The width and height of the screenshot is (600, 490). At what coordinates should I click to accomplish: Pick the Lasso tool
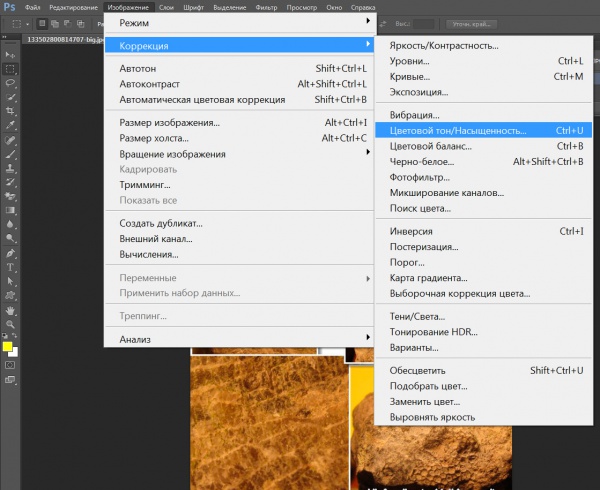pyautogui.click(x=10, y=83)
